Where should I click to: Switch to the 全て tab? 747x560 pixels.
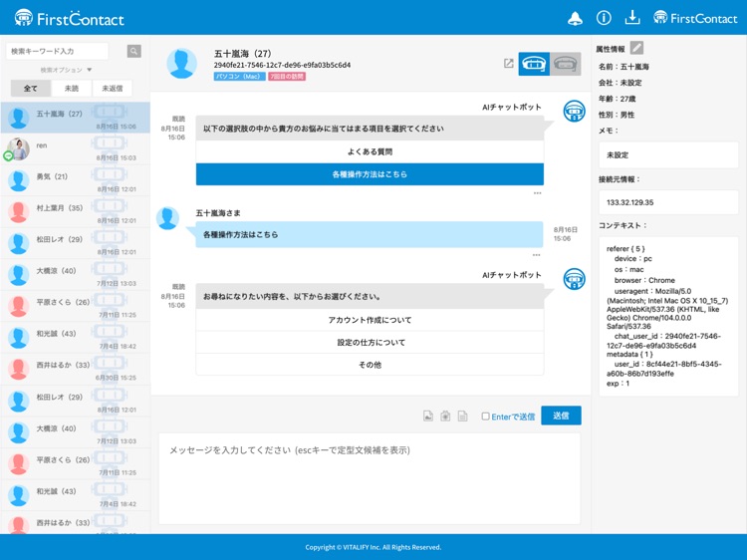coord(31,88)
